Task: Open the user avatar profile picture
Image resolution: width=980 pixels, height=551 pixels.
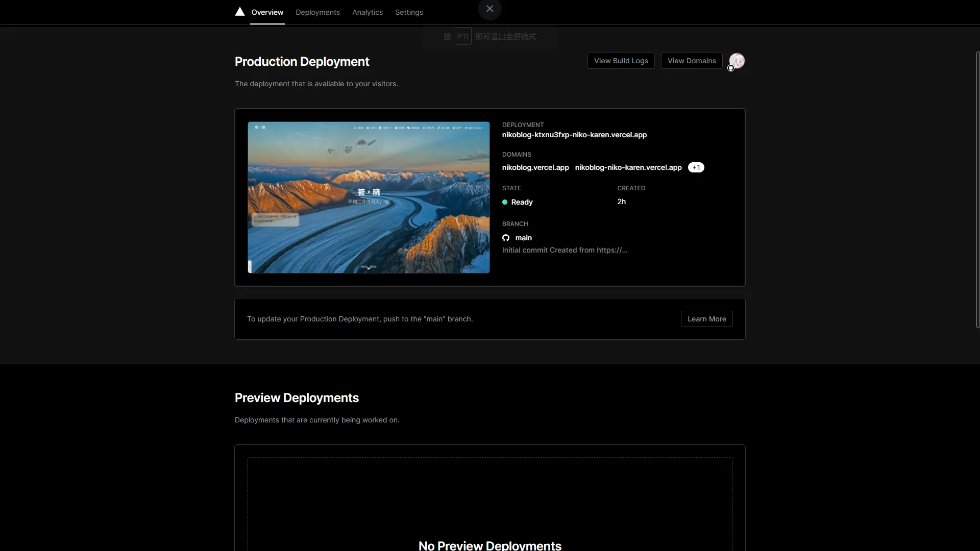Action: [737, 60]
